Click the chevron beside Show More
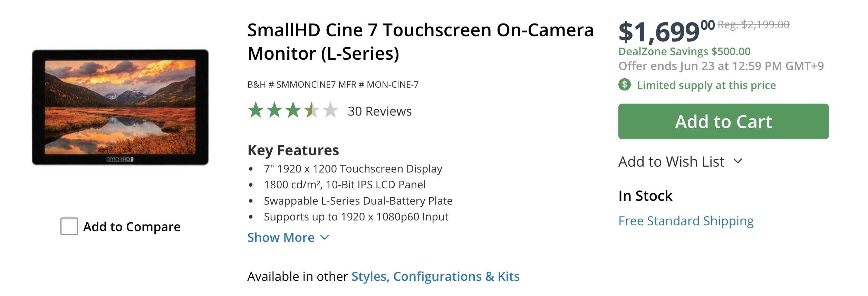The width and height of the screenshot is (868, 296). pos(325,237)
